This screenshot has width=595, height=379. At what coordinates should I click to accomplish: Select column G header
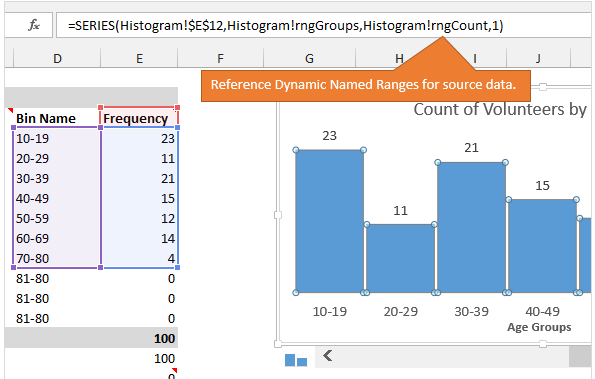point(309,58)
